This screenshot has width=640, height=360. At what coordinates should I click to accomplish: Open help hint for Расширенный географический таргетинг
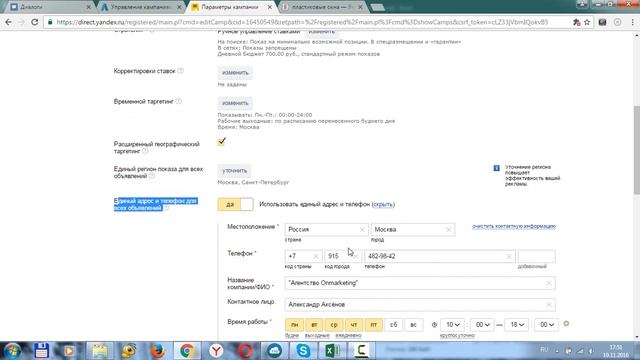145,151
